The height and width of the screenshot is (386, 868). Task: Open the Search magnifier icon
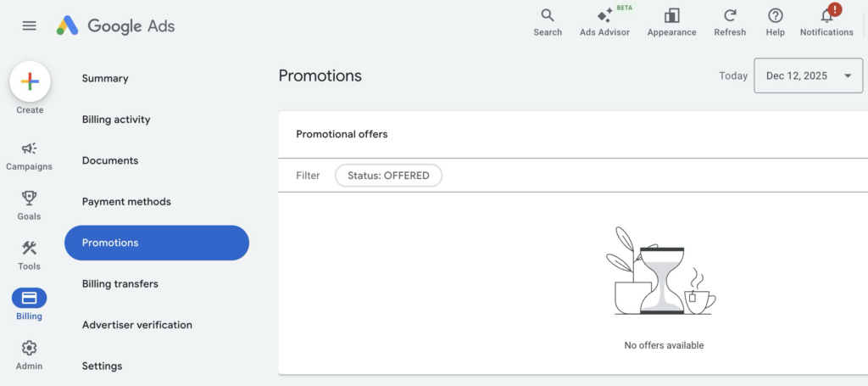[548, 15]
